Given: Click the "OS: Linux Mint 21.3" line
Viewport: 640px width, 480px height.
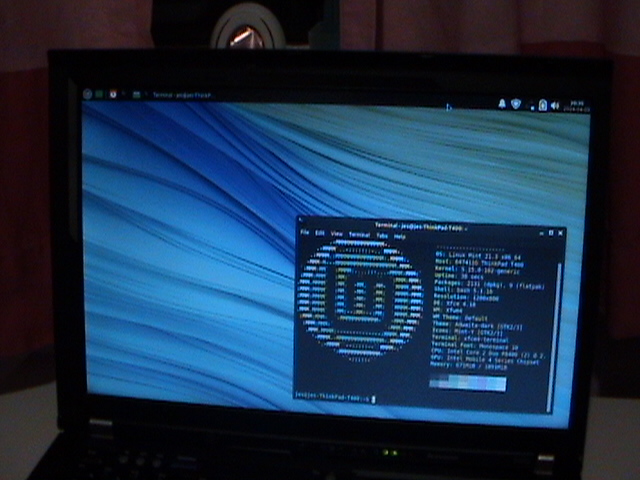Looking at the screenshot, I should click(478, 256).
